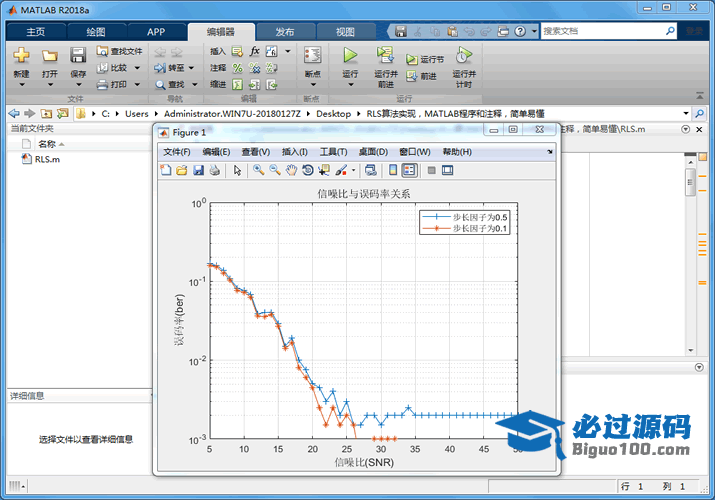715x500 pixels.
Task: Click the Save Figure disk icon
Action: pos(198,170)
